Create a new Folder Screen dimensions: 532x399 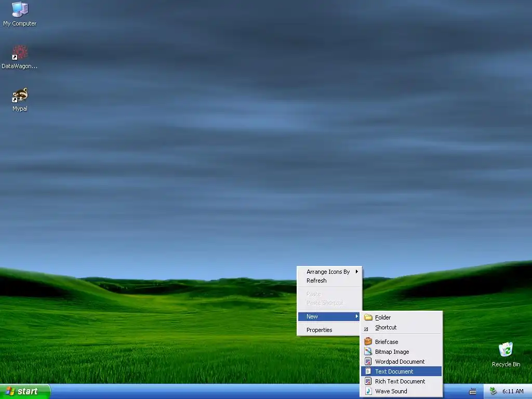click(402, 317)
